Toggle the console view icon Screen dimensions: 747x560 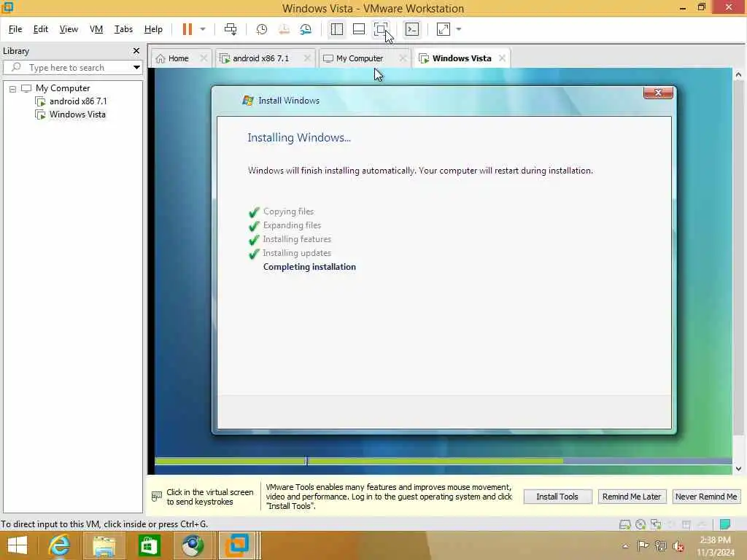click(412, 29)
